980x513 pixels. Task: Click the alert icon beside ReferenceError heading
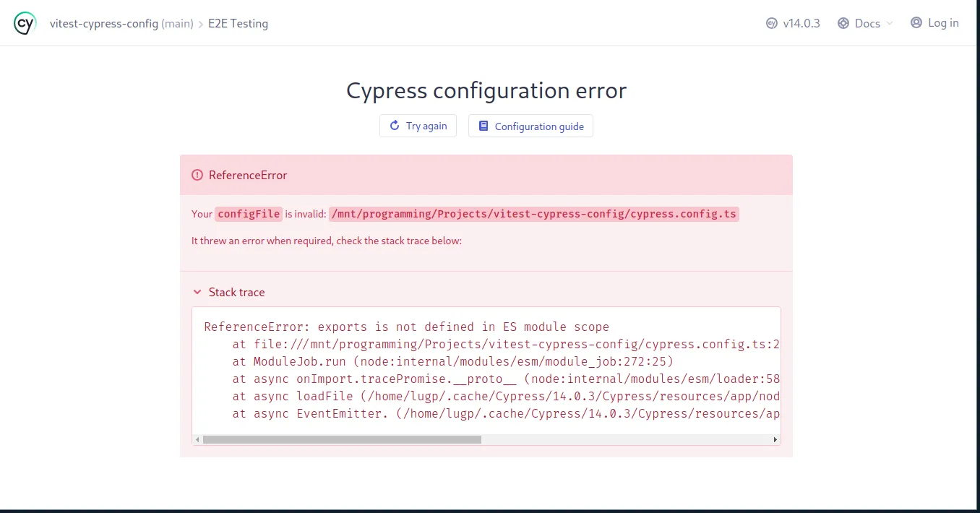pyautogui.click(x=197, y=174)
